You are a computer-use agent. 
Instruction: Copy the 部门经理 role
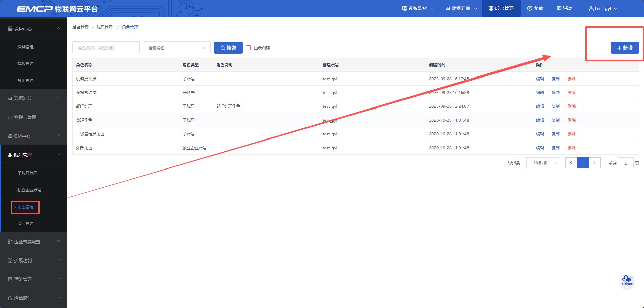point(556,106)
